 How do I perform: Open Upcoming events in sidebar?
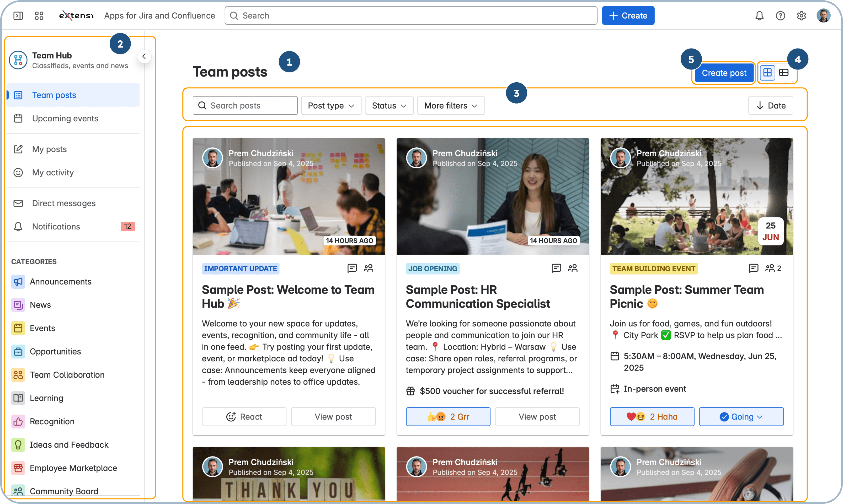[x=65, y=119]
